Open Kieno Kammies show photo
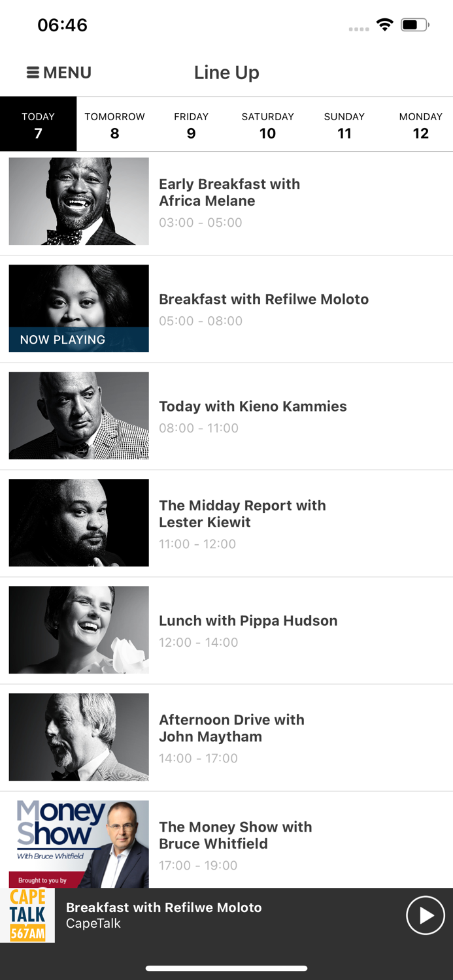Viewport: 453px width, 980px height. pyautogui.click(x=78, y=416)
